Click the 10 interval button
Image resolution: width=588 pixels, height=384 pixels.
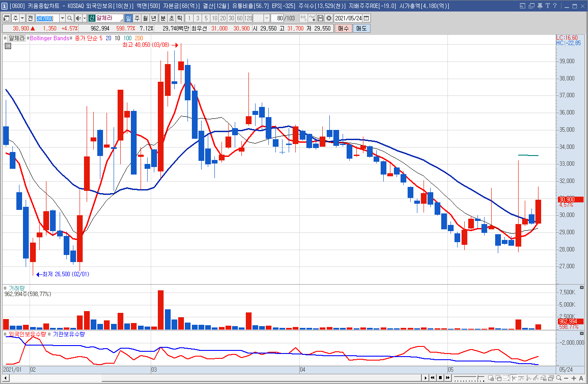click(x=214, y=18)
